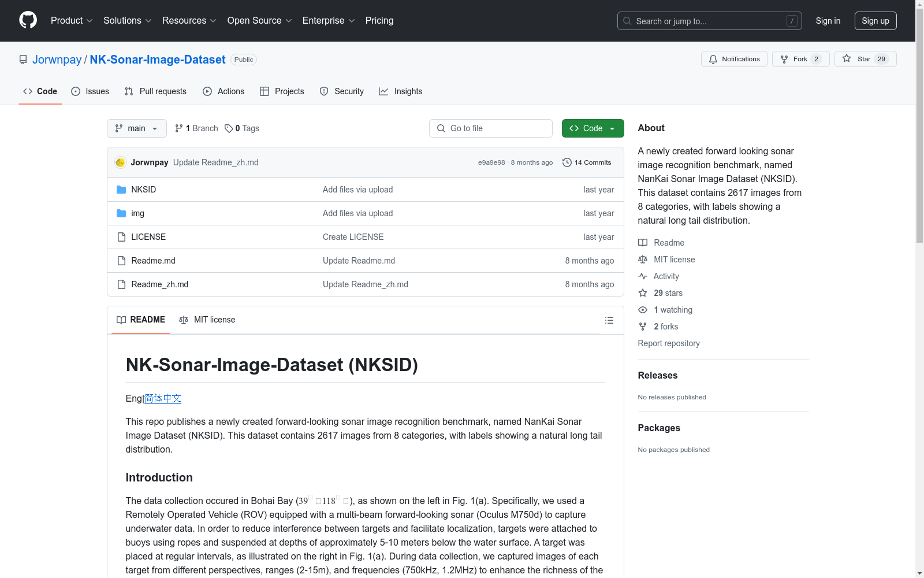Expand the Open Source menu
This screenshot has height=578, width=924.
[x=260, y=20]
